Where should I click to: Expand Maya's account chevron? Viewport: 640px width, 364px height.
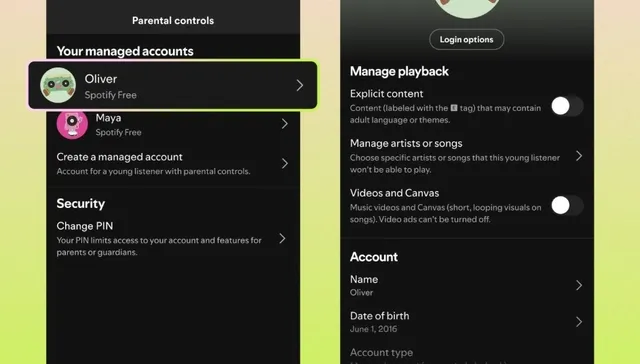[x=284, y=124]
